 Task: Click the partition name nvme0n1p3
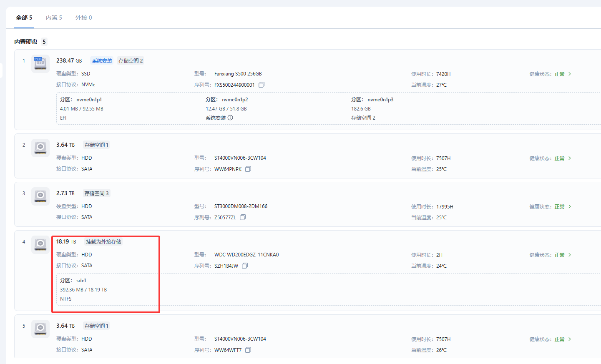[380, 100]
